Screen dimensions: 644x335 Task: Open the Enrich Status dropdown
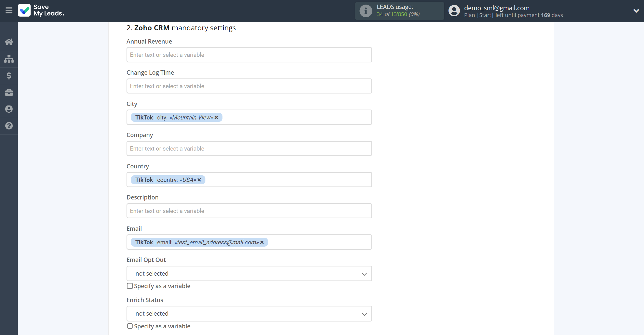249,314
